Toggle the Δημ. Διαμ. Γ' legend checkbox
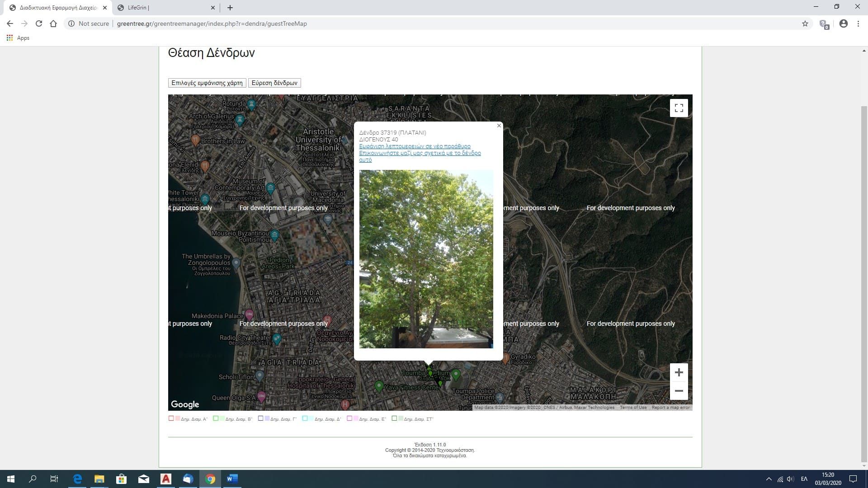 [260, 418]
